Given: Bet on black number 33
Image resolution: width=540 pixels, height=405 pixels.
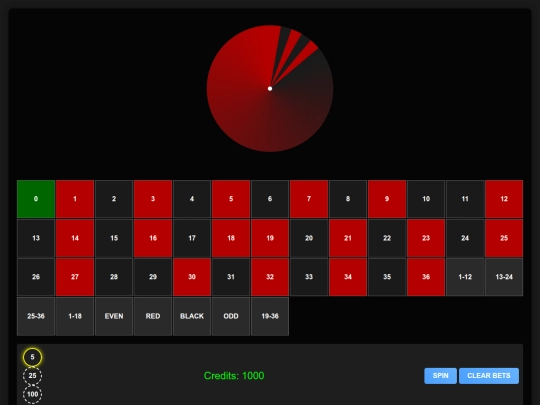Looking at the screenshot, I should (x=309, y=277).
